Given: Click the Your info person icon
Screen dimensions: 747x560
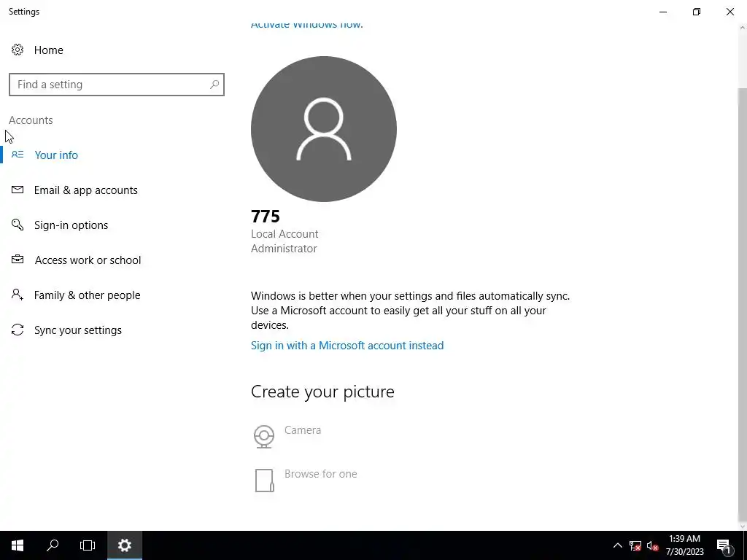Looking at the screenshot, I should [x=18, y=155].
